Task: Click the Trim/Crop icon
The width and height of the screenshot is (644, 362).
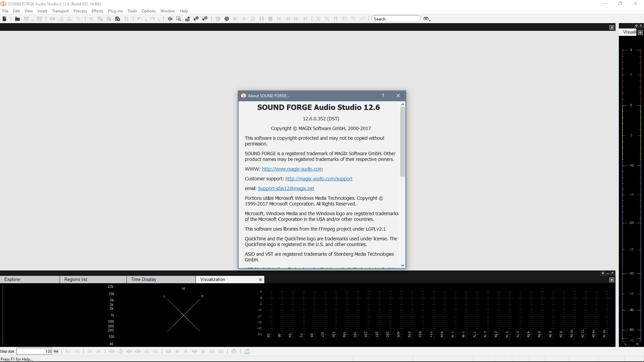Action: coord(126,19)
